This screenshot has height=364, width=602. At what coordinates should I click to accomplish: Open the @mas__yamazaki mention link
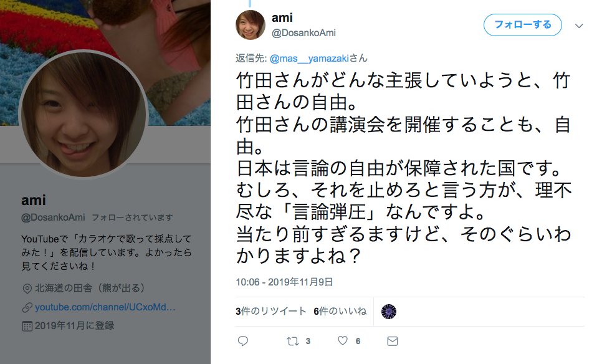(x=309, y=59)
